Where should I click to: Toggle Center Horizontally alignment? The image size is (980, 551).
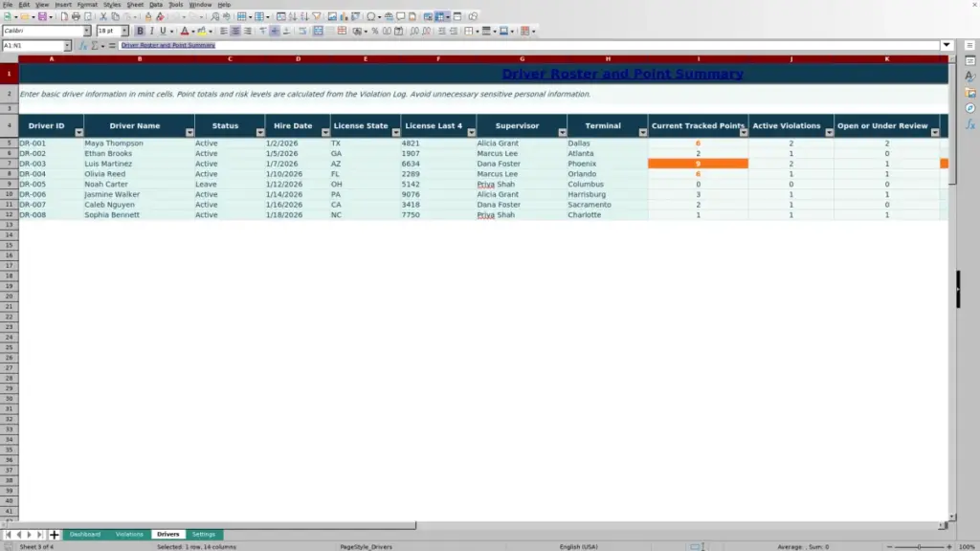(235, 32)
